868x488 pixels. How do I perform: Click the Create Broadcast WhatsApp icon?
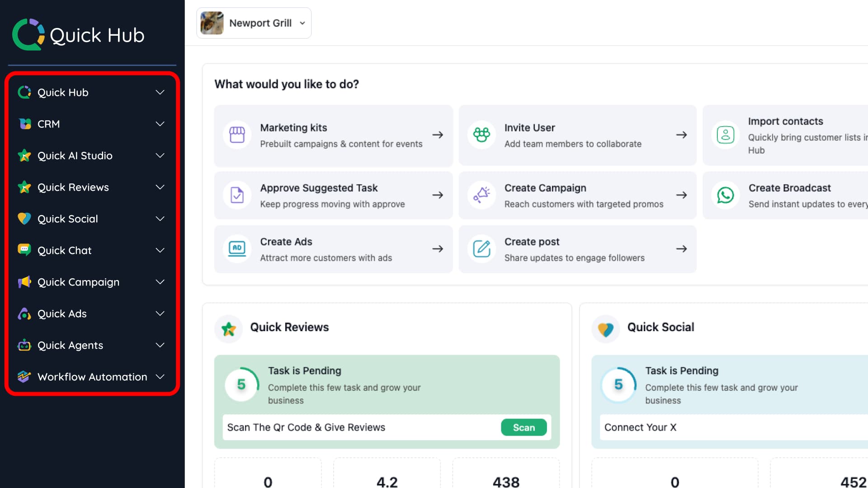[x=726, y=195]
